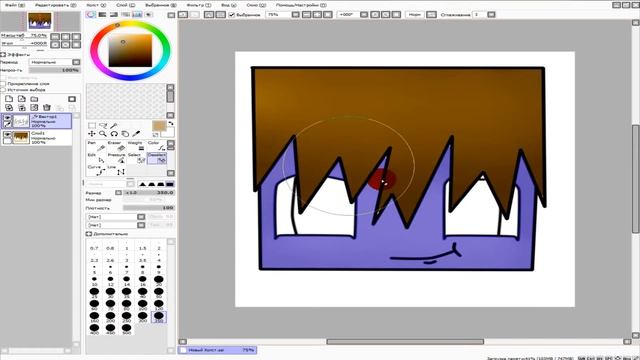
Task: Select the Line tool
Action: coord(116,170)
